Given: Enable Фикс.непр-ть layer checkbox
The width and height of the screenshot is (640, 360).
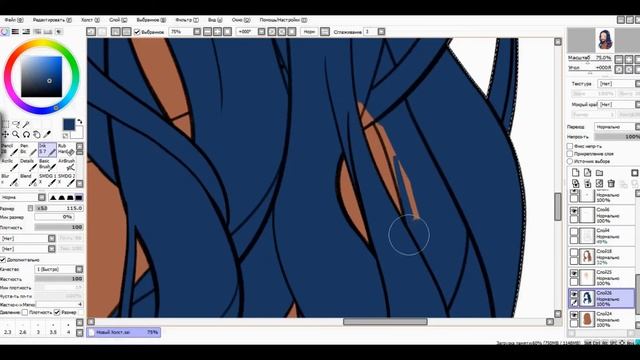Looking at the screenshot, I should click(570, 146).
